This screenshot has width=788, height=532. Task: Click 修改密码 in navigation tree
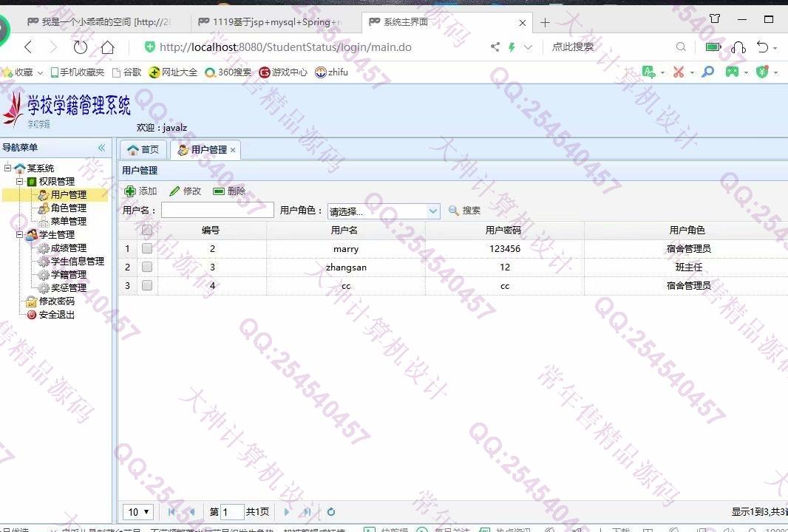click(57, 301)
